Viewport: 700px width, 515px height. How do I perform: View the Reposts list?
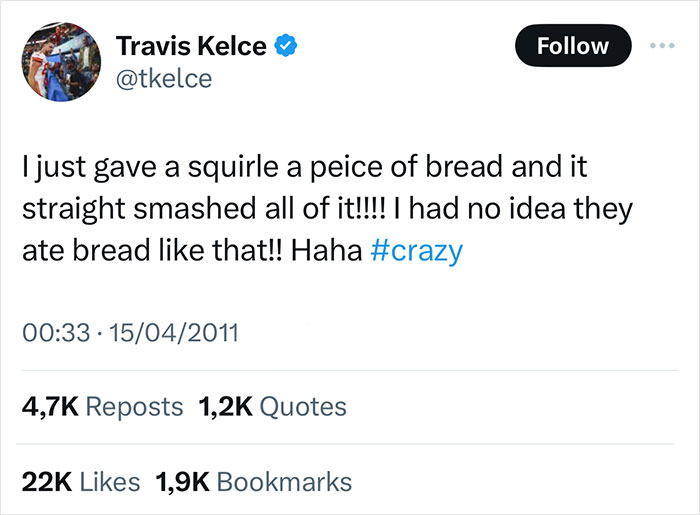click(x=135, y=407)
